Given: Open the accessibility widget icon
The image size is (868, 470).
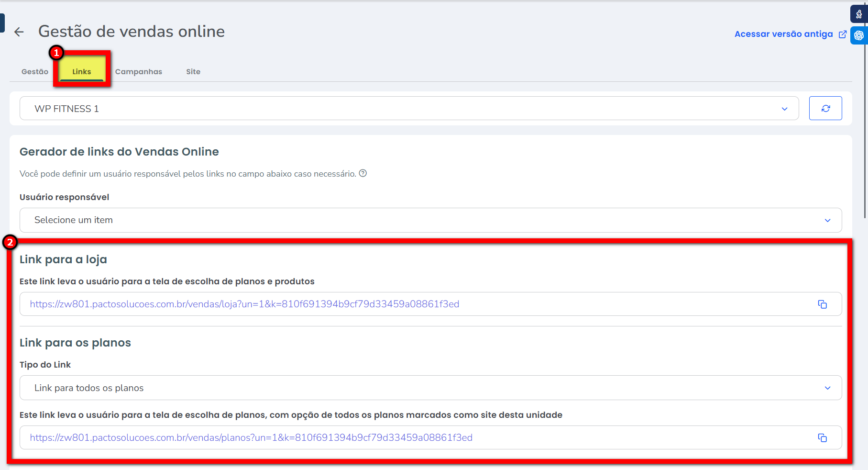Looking at the screenshot, I should (859, 14).
